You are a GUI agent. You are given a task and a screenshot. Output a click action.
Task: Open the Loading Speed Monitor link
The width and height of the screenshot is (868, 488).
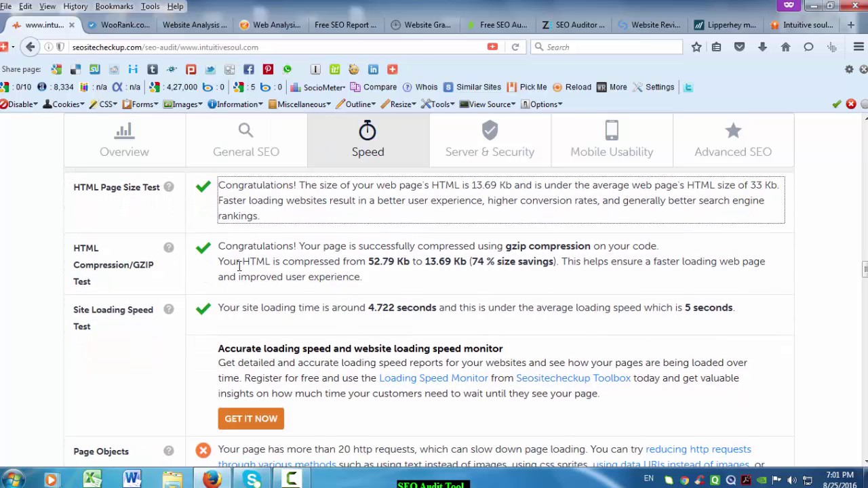click(433, 378)
